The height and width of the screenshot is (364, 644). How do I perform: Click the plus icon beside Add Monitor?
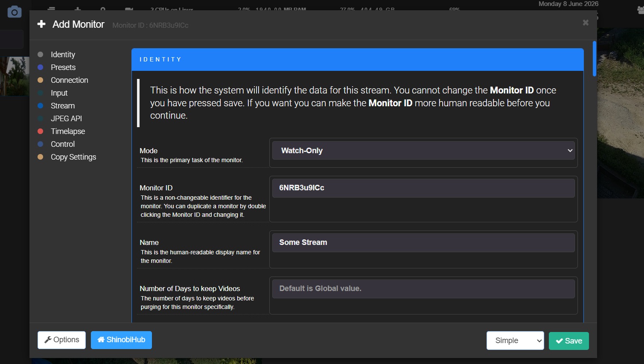pyautogui.click(x=41, y=24)
